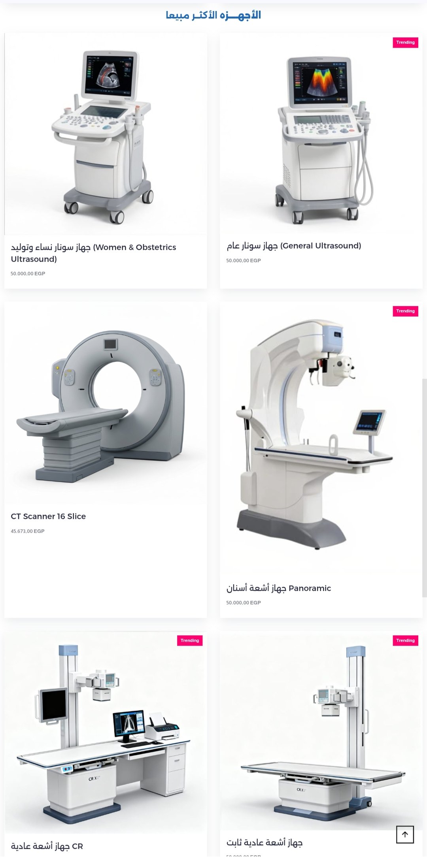Open the CT Scanner 16 Slice title link
The image size is (427, 868).
pos(48,516)
